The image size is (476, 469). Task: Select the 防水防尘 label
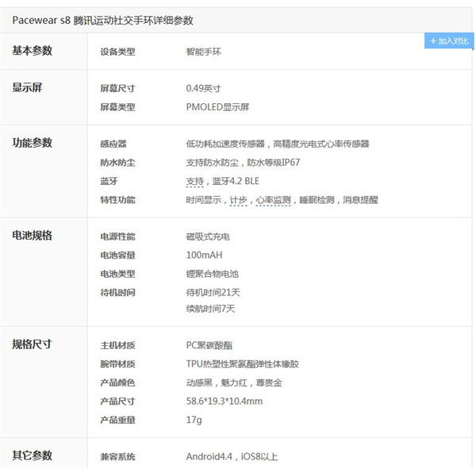click(117, 163)
